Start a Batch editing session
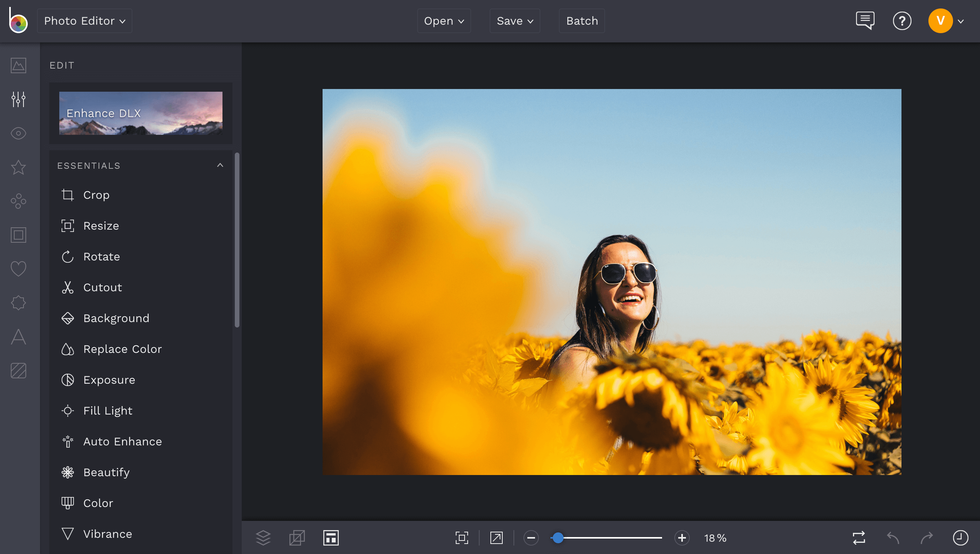Viewport: 980px width, 554px height. tap(582, 21)
